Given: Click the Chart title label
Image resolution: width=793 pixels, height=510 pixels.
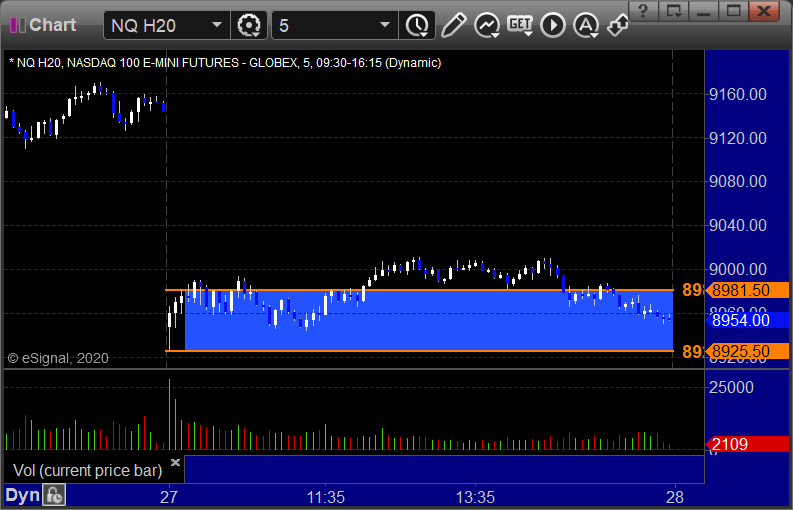Looking at the screenshot, I should pos(53,25).
